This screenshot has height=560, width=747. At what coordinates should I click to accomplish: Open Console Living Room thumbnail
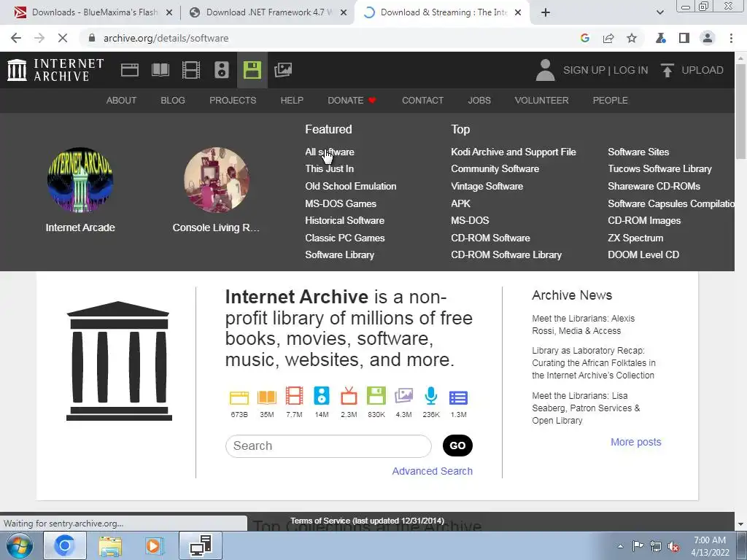tap(216, 180)
